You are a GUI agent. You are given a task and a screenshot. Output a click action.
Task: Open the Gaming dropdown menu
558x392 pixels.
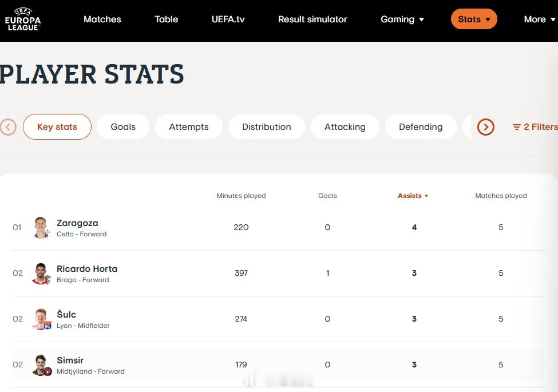402,19
